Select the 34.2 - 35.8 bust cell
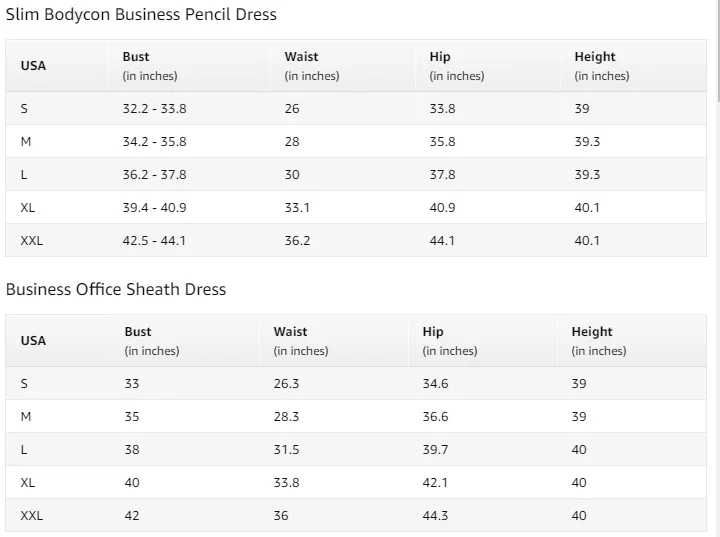Screen dimensions: 720x537 tap(154, 142)
